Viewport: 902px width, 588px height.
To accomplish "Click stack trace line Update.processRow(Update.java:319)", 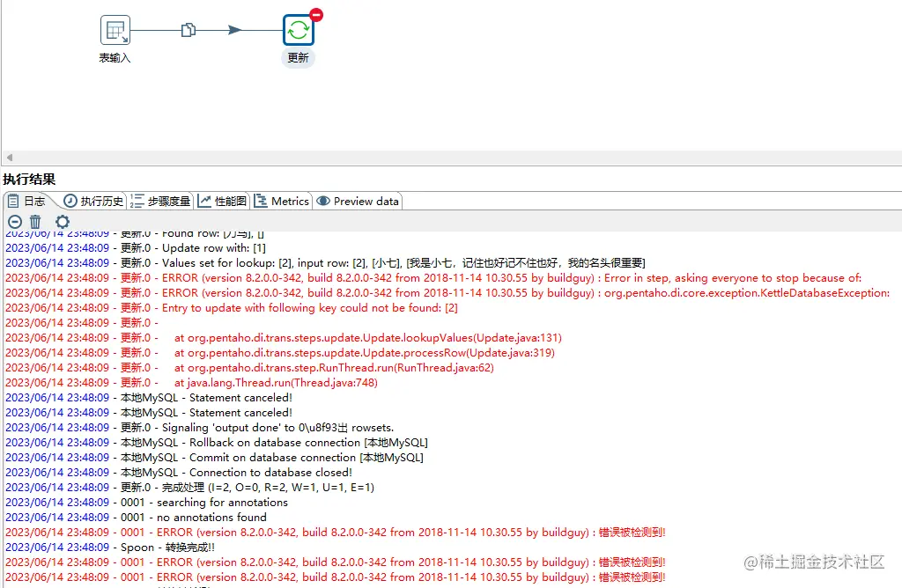I will click(x=280, y=352).
